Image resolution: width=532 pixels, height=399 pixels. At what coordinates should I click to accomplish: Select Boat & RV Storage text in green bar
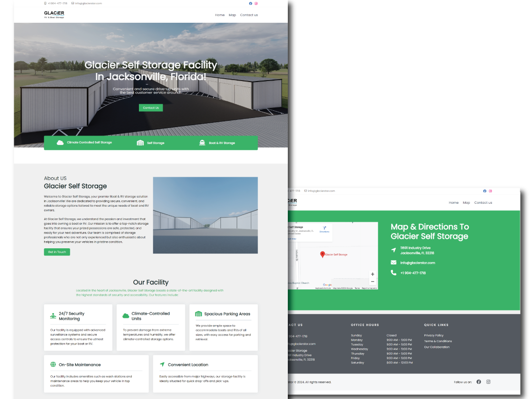click(222, 143)
